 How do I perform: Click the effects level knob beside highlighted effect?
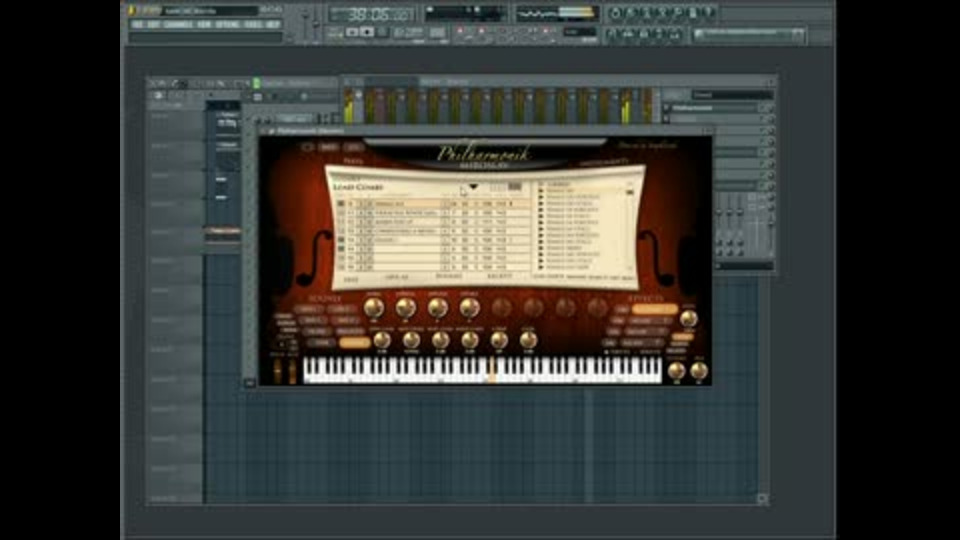[x=689, y=318]
